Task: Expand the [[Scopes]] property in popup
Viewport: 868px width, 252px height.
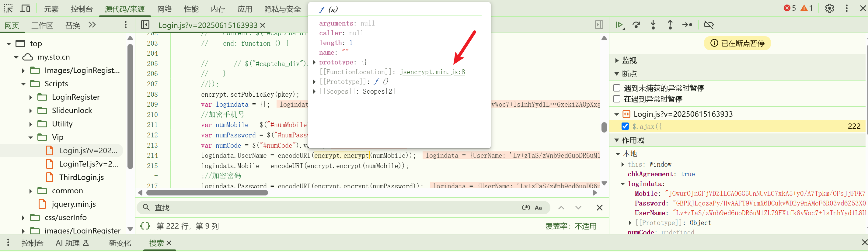Action: [x=314, y=91]
